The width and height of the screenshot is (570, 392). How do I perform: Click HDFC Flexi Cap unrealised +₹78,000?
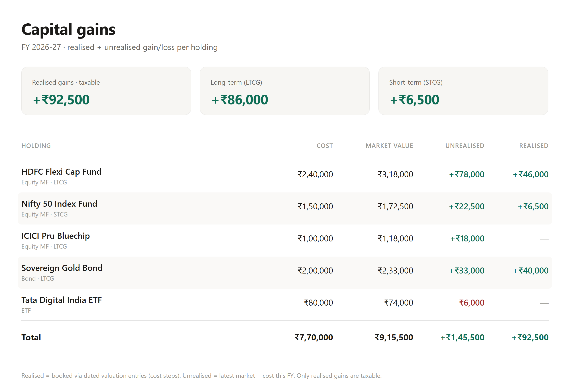pos(466,174)
